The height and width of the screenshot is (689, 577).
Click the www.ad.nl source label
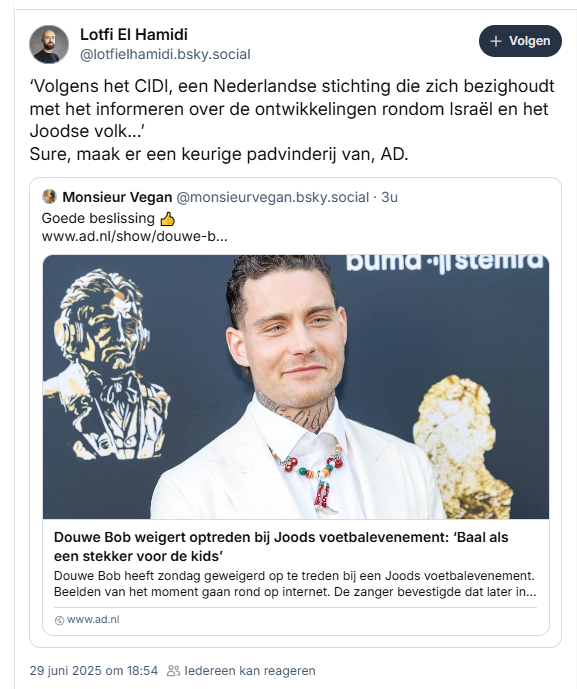[x=93, y=620]
